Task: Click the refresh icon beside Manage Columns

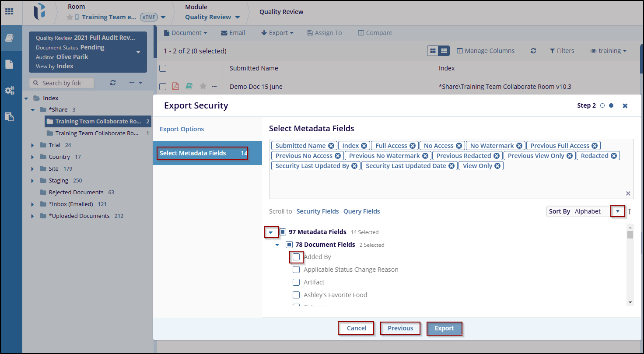Action: click(533, 51)
